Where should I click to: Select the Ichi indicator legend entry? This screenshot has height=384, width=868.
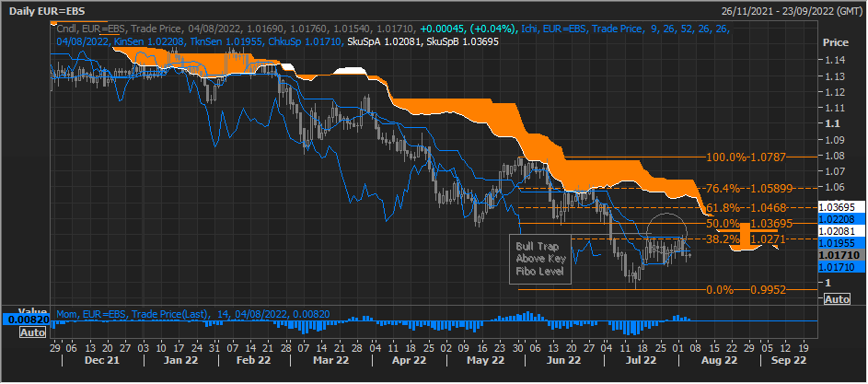coord(625,27)
